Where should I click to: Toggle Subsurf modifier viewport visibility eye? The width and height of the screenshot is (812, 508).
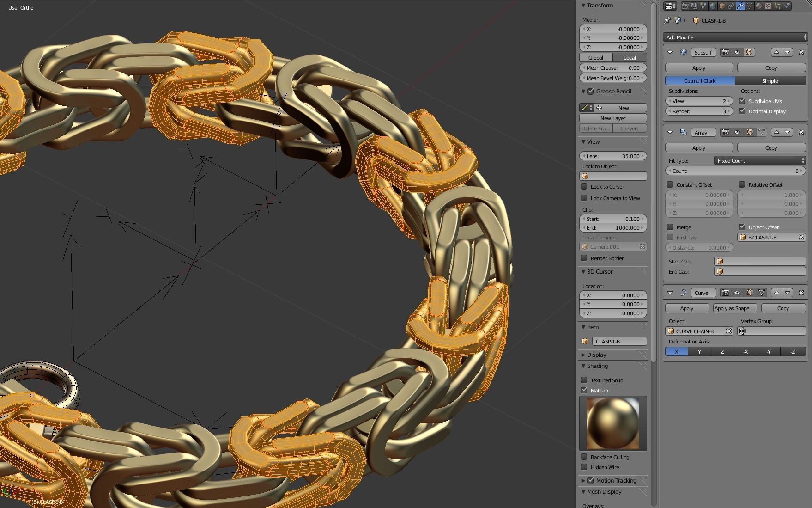pyautogui.click(x=737, y=52)
